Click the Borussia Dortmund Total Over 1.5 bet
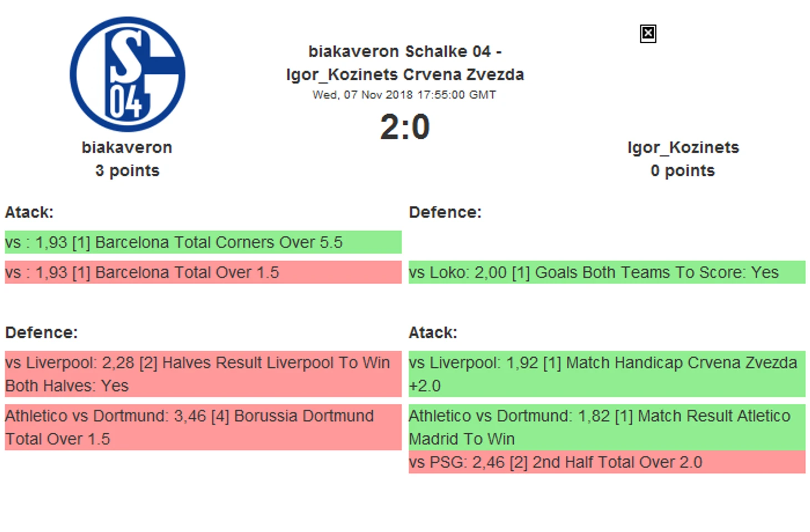Viewport: 810px width, 532px height. [202, 427]
